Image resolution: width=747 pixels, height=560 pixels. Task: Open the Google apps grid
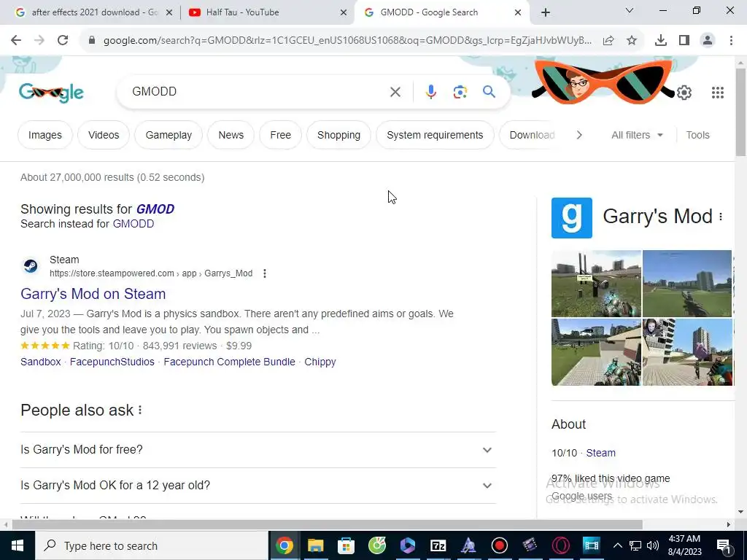[x=718, y=93]
